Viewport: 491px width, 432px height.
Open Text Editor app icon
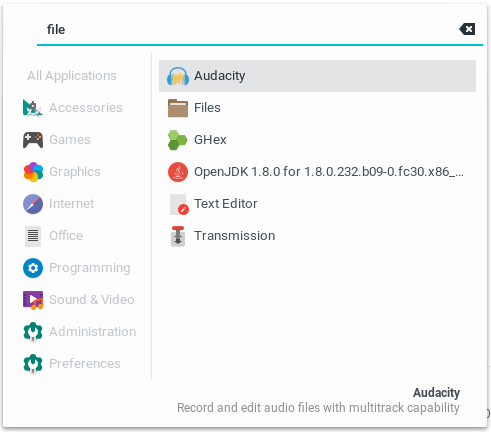pyautogui.click(x=179, y=204)
